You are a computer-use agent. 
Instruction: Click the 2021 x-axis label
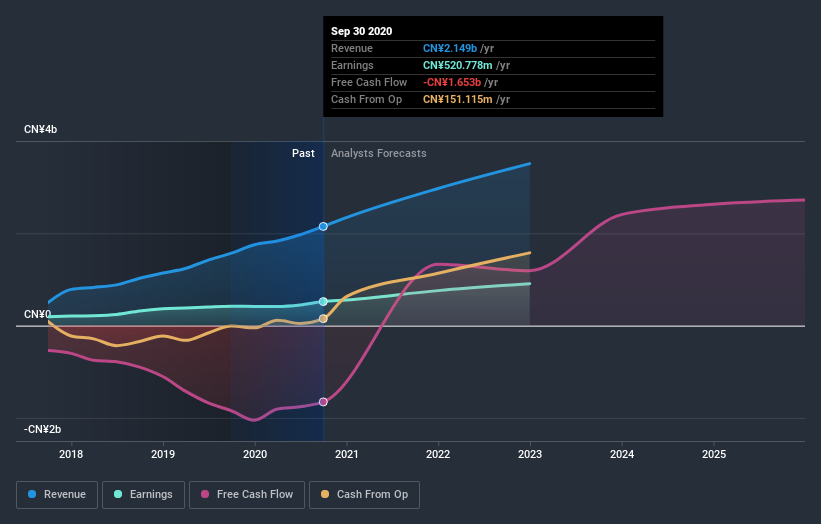[x=347, y=455]
